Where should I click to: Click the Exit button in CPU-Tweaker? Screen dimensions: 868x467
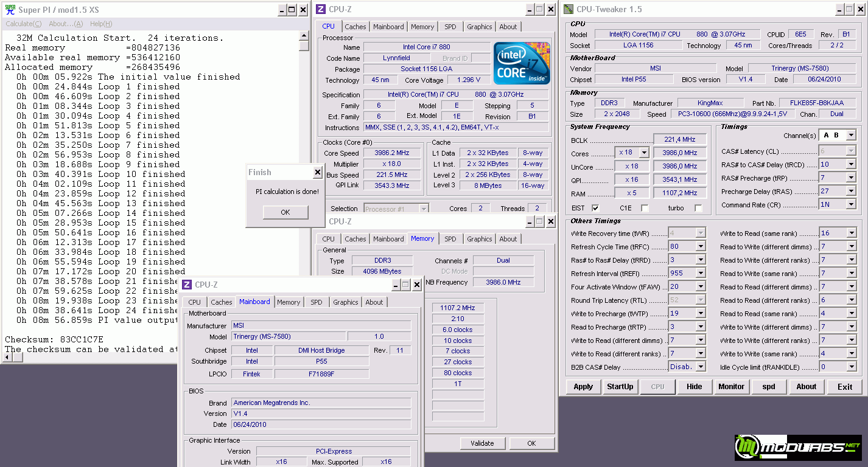pyautogui.click(x=845, y=387)
